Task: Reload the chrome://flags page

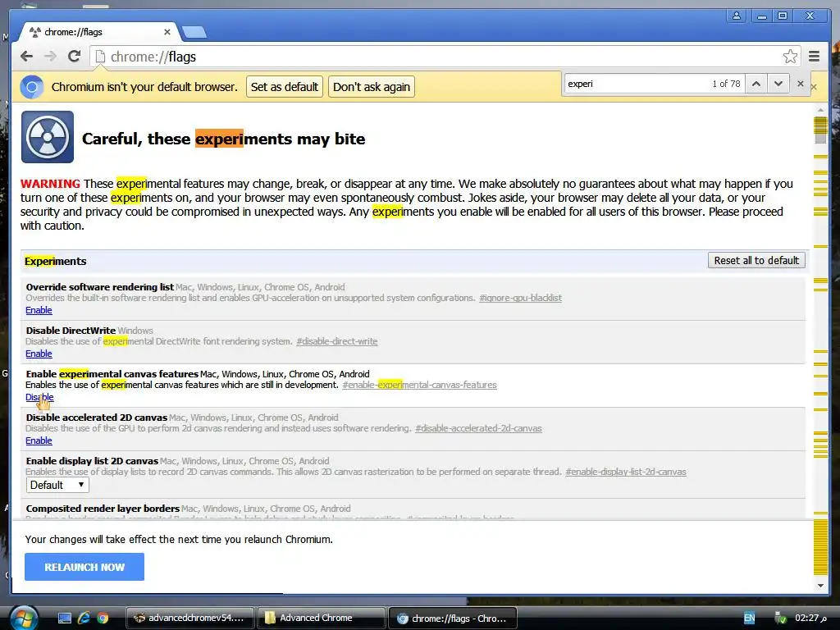Action: coord(75,57)
